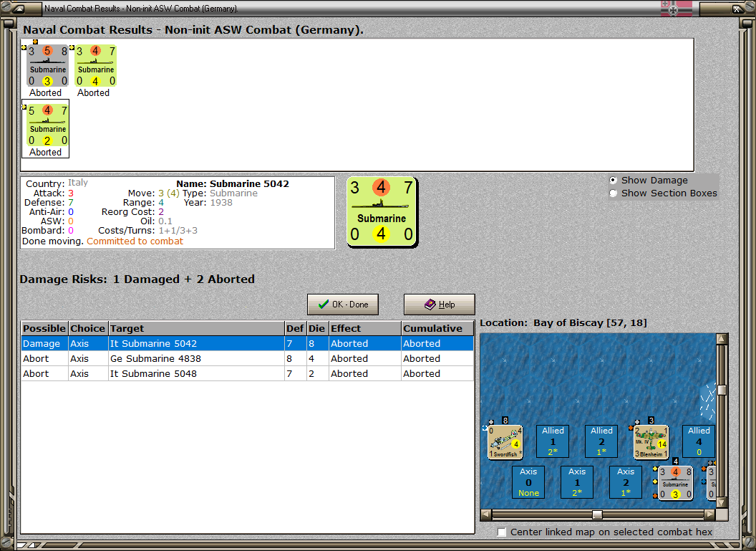Click the map scroll up arrow
Image resolution: width=756 pixels, height=551 pixels.
click(722, 339)
